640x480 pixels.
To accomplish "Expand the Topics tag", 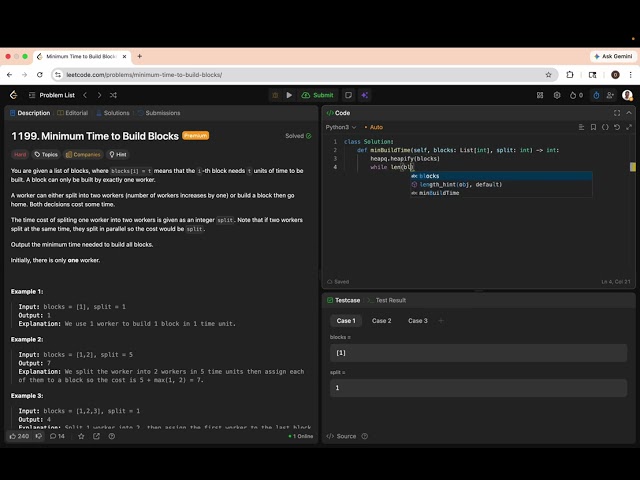I will 46,154.
